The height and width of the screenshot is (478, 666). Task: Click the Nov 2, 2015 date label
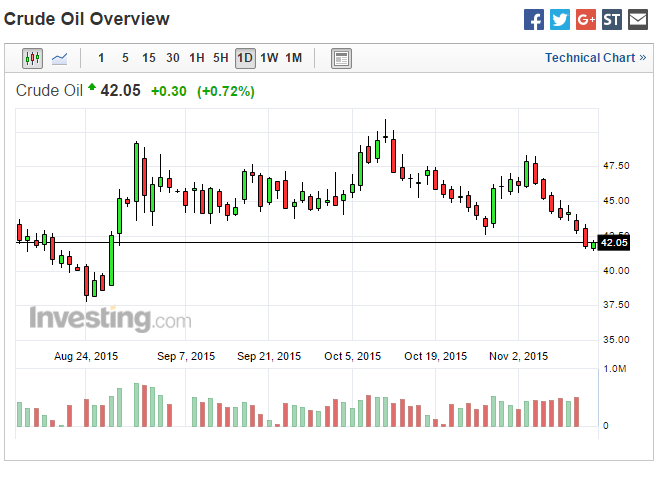tap(518, 356)
